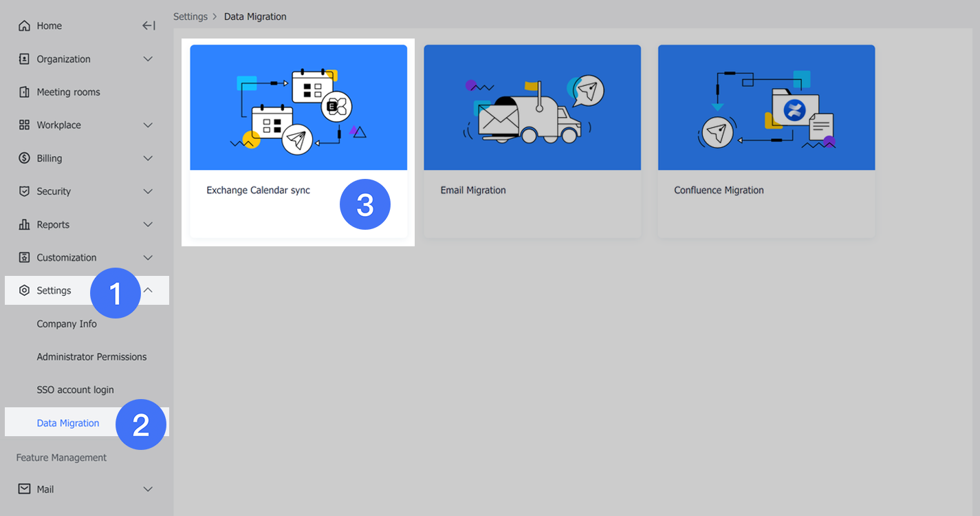Click the Reports bar chart icon

[x=24, y=224]
